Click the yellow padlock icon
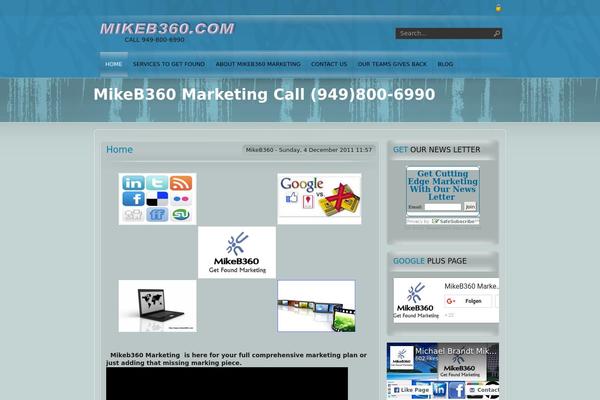Viewport: 600px width, 400px height. click(x=498, y=8)
